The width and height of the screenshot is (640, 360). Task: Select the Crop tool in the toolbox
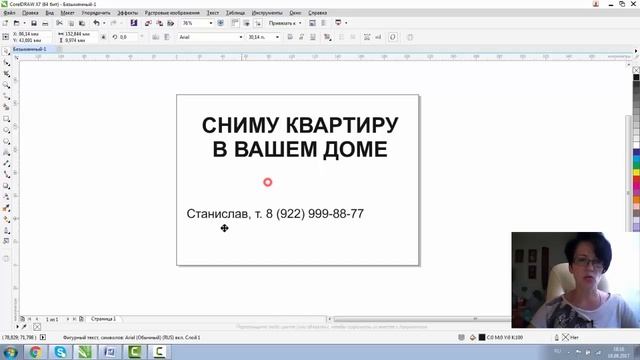coord(6,74)
